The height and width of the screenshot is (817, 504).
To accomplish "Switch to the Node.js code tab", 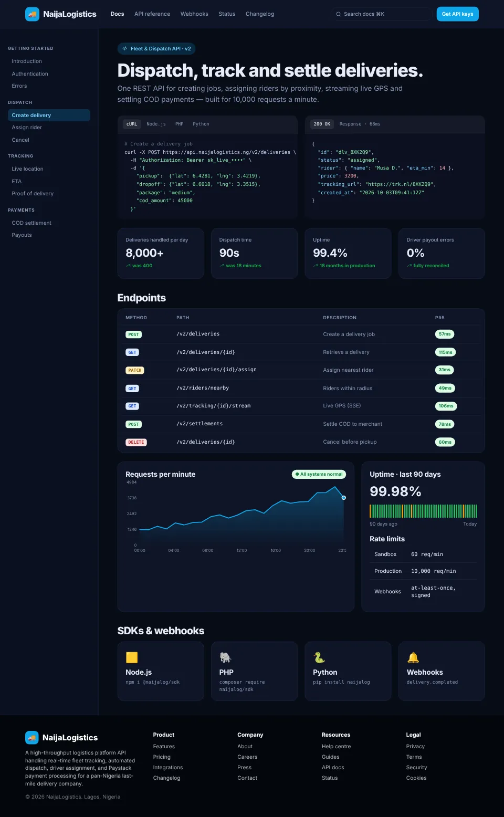I will [156, 124].
